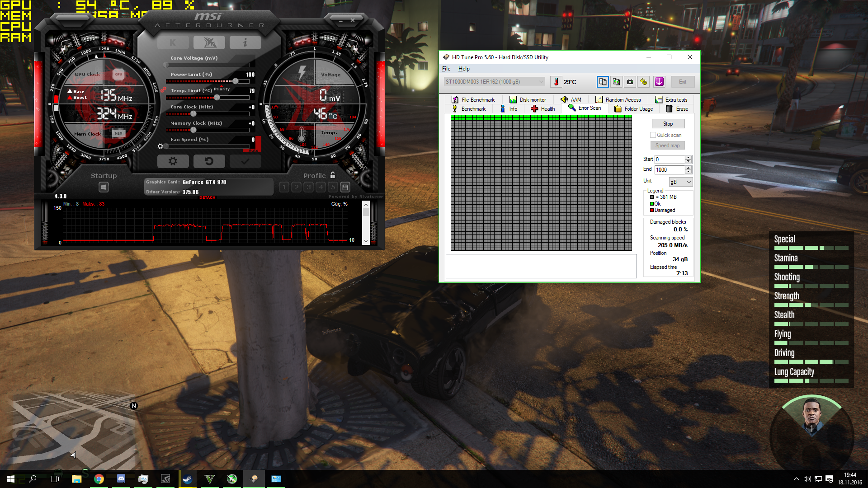The height and width of the screenshot is (488, 868).
Task: Open the drive selection dropdown ST1000DM003
Action: 494,82
